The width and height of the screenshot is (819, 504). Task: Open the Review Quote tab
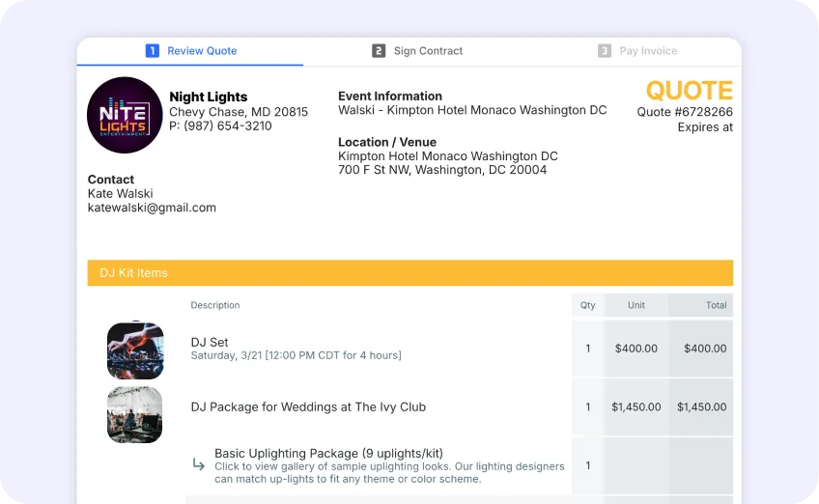tap(202, 51)
